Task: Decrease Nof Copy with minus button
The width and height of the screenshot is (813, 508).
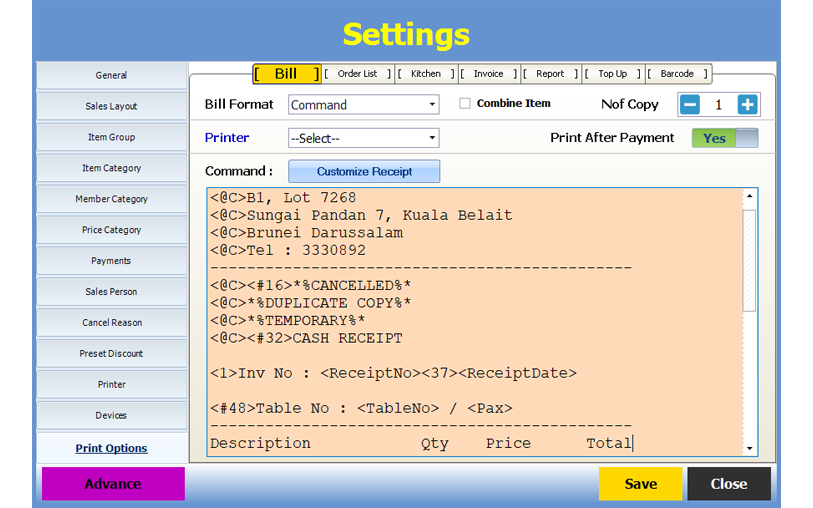Action: (x=690, y=105)
